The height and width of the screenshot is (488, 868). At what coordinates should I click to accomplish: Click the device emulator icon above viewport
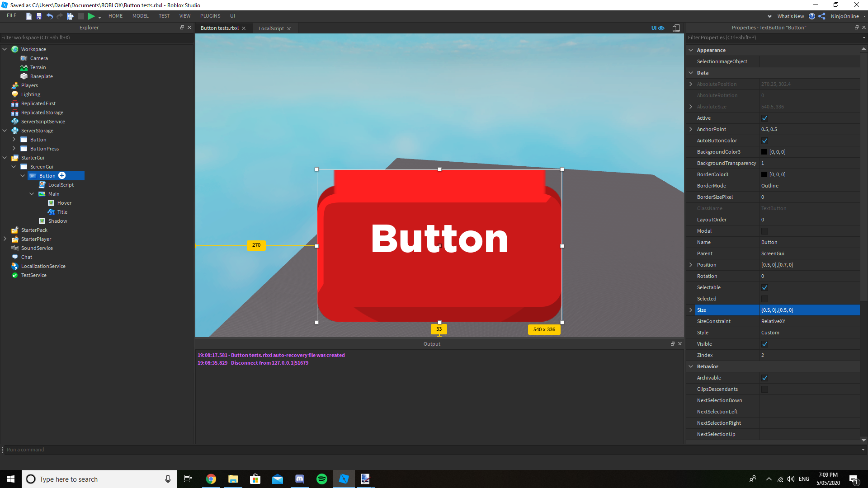[x=676, y=28]
